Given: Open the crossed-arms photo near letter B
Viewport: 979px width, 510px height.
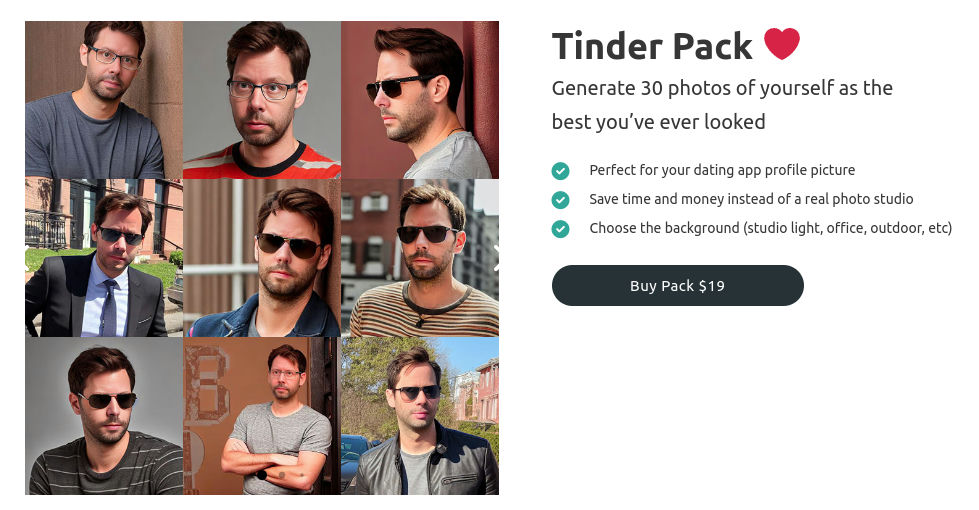Looking at the screenshot, I should pos(262,416).
